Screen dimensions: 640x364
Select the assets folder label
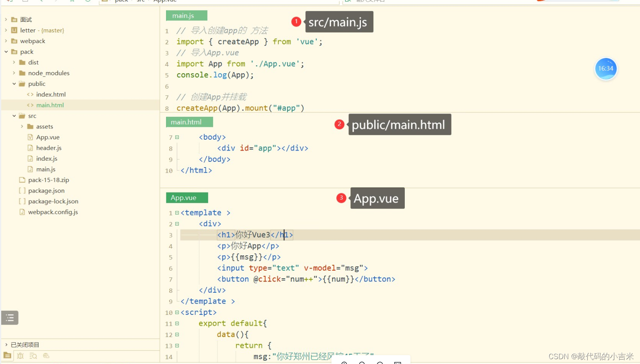tap(45, 126)
